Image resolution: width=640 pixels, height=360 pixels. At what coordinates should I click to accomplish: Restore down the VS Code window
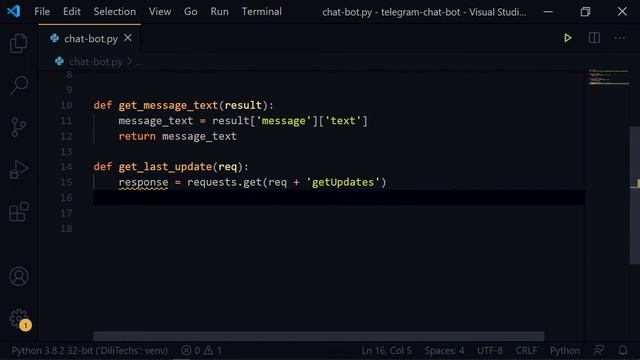coord(585,11)
